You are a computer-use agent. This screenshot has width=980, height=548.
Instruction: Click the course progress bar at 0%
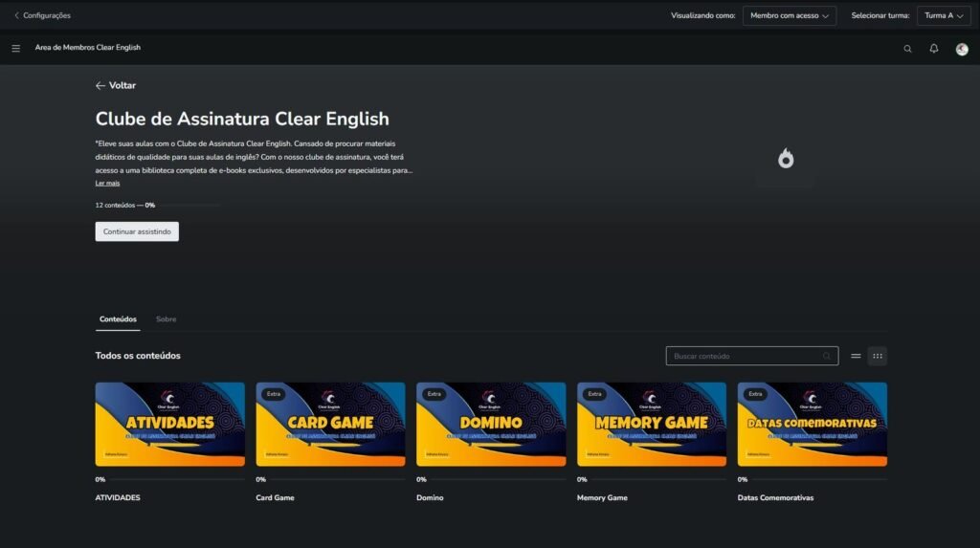188,205
